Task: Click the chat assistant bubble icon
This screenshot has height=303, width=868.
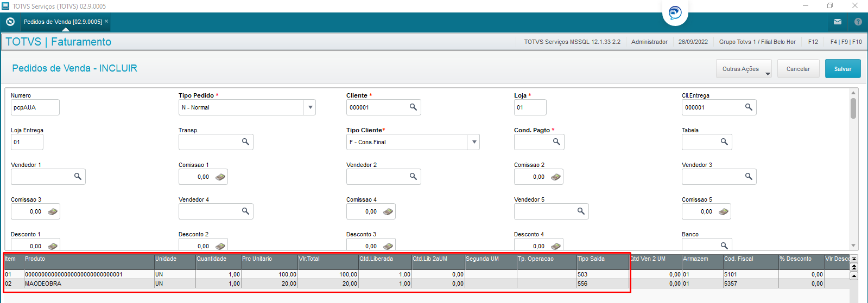Action: 675,12
